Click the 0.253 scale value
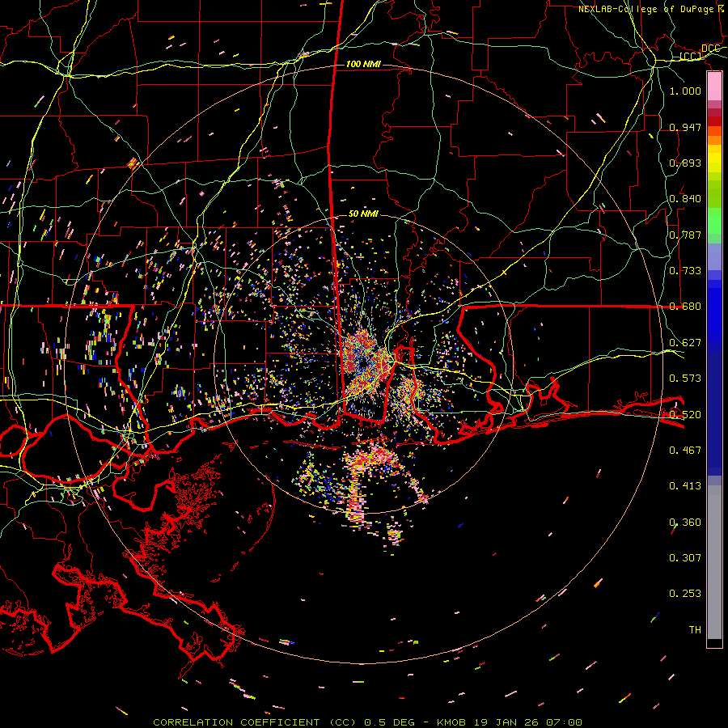The height and width of the screenshot is (728, 728). pyautogui.click(x=685, y=594)
